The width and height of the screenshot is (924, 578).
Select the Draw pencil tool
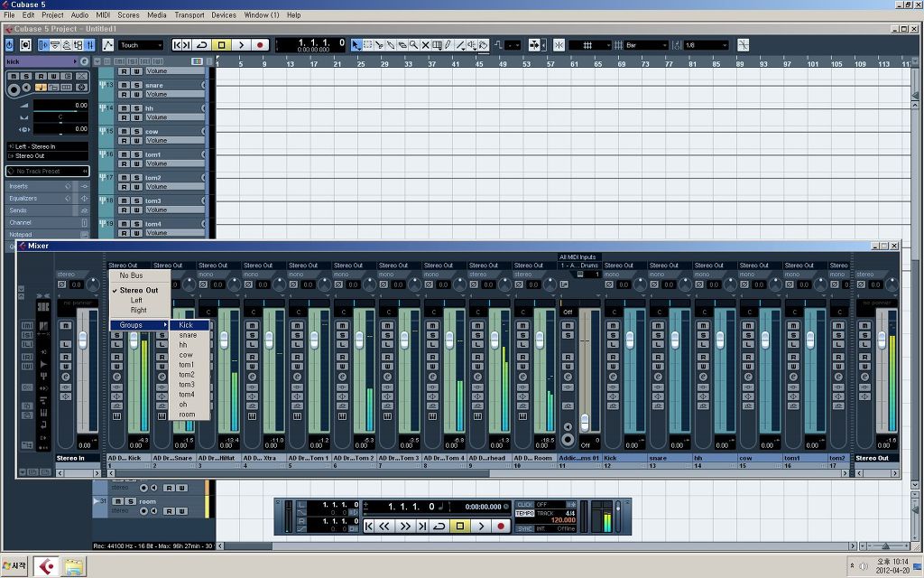tap(448, 45)
